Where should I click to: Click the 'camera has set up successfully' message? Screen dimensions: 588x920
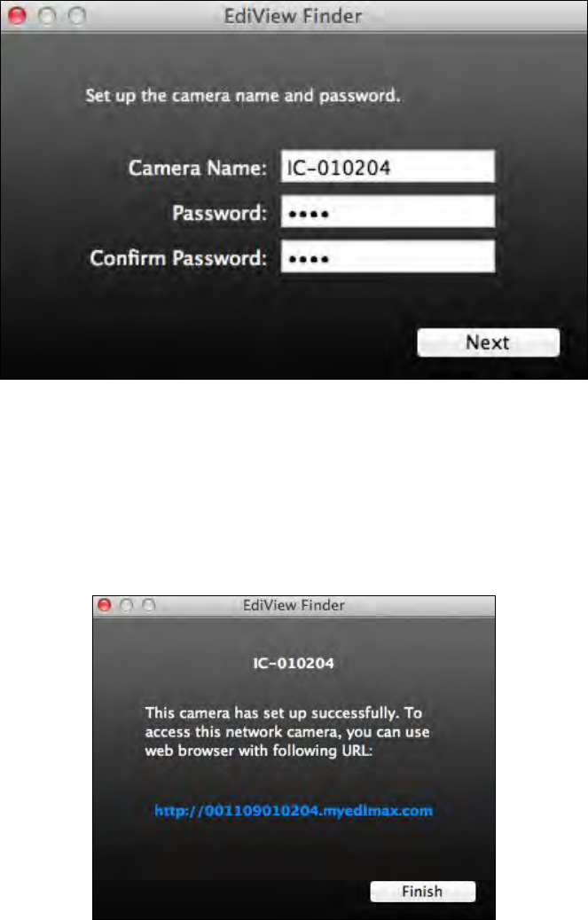click(x=287, y=732)
